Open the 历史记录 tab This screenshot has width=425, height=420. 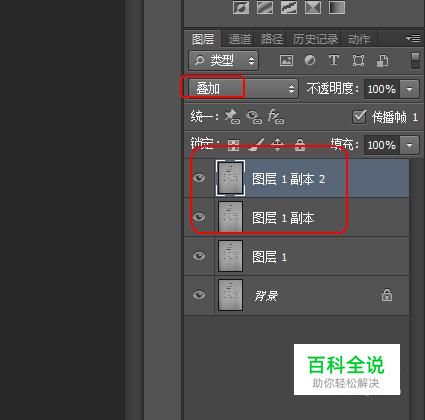click(315, 39)
